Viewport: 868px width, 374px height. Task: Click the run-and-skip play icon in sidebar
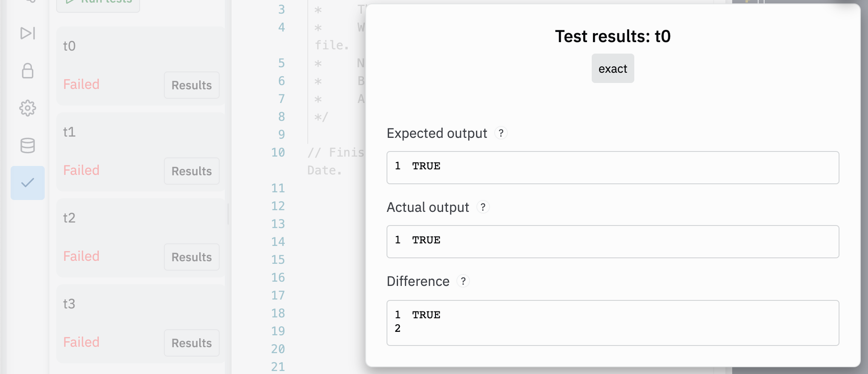click(28, 33)
